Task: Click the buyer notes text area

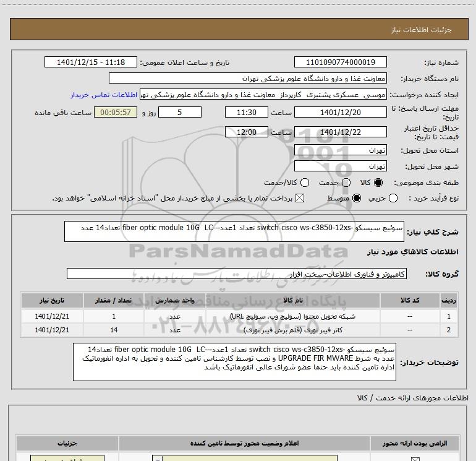Action: click(234, 362)
